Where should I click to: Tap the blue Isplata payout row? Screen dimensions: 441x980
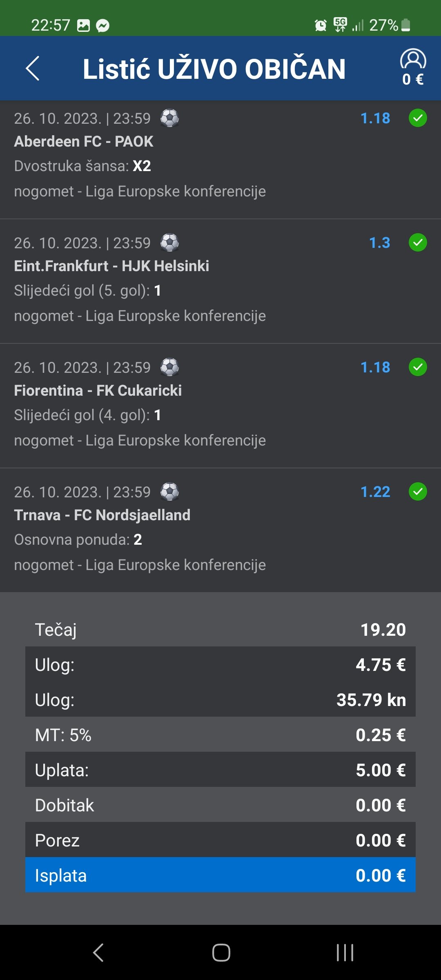click(220, 875)
